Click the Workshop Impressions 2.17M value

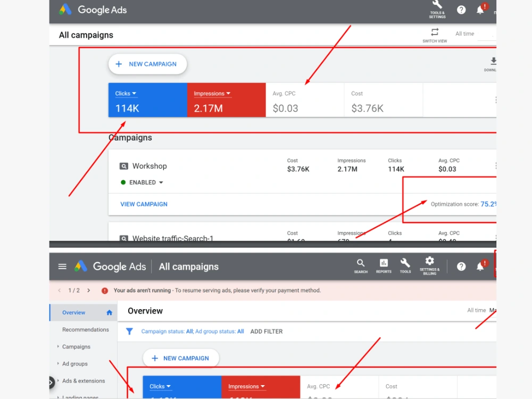click(347, 169)
